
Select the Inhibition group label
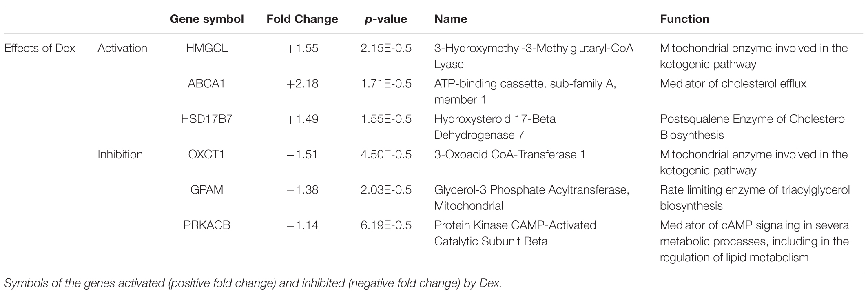120,154
